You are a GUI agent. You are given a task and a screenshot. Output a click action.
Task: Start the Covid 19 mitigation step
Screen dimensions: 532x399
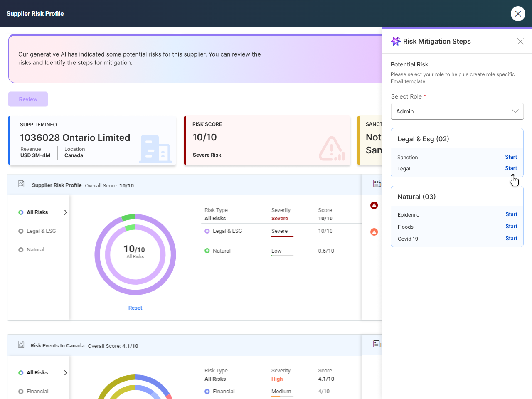point(511,239)
